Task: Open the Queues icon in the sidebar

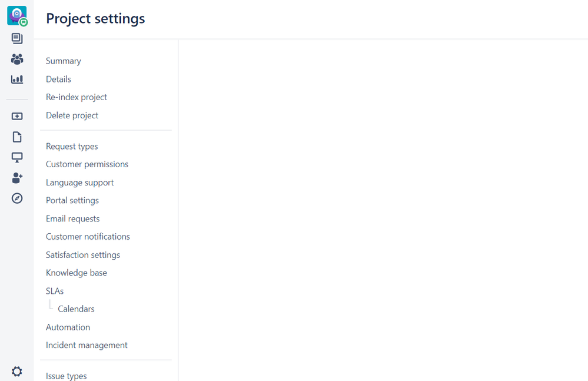Action: point(16,38)
